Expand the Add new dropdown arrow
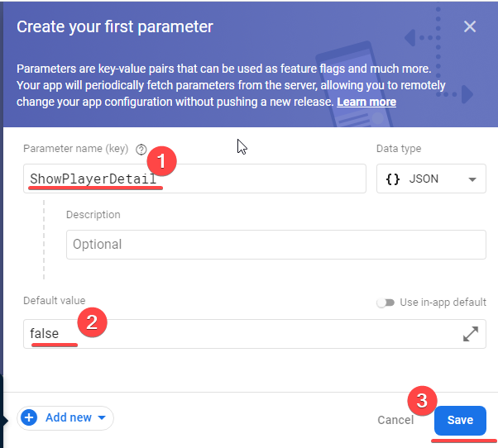 coord(102,418)
